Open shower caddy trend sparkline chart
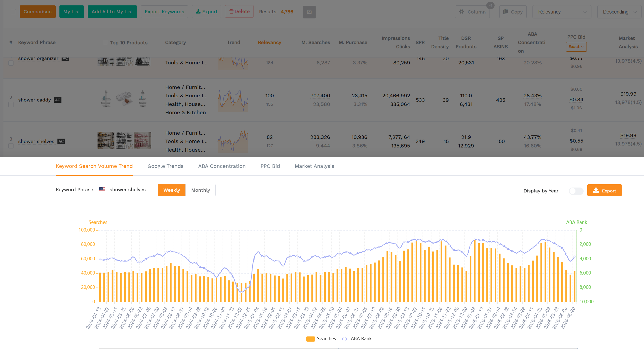Viewport: 644px width, 349px height. pyautogui.click(x=233, y=100)
